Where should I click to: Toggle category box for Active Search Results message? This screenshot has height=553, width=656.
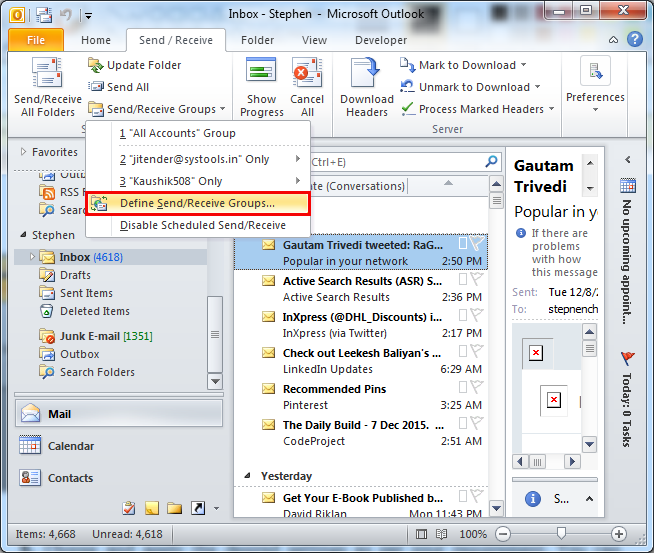tap(463, 279)
